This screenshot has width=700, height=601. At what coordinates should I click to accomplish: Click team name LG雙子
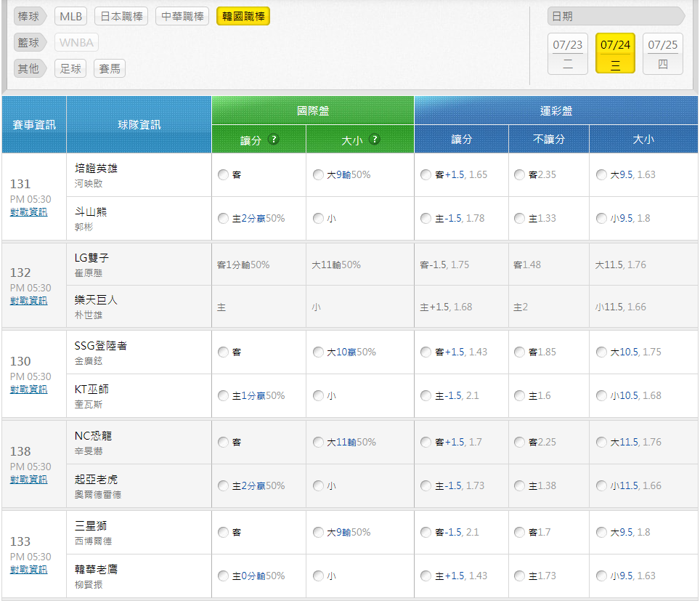point(91,258)
